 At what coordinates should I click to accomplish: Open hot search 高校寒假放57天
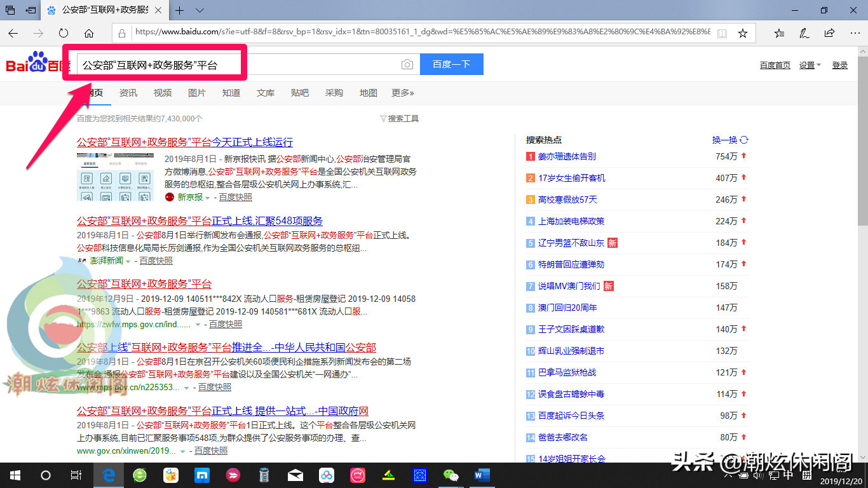pyautogui.click(x=567, y=200)
